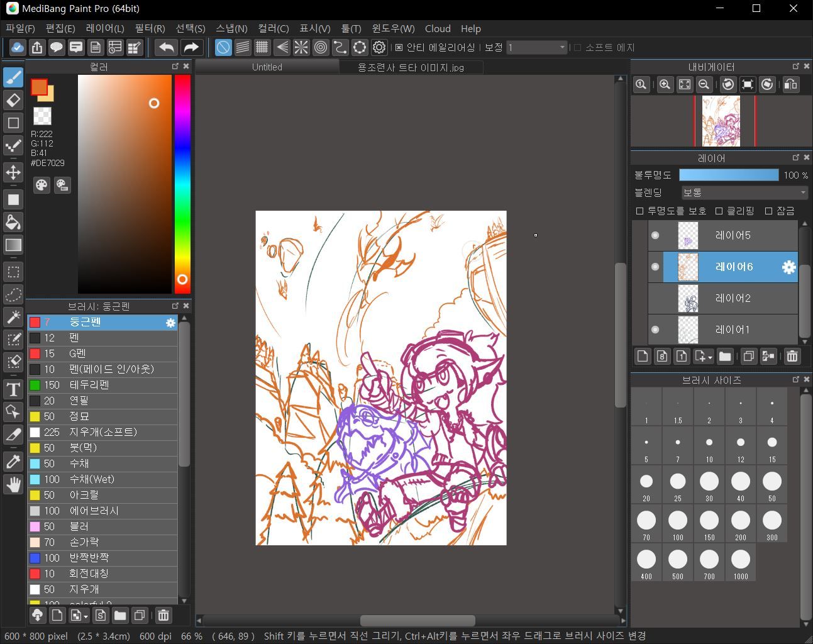813x644 pixels.
Task: Click the navigator preview thumbnail
Action: [x=721, y=121]
